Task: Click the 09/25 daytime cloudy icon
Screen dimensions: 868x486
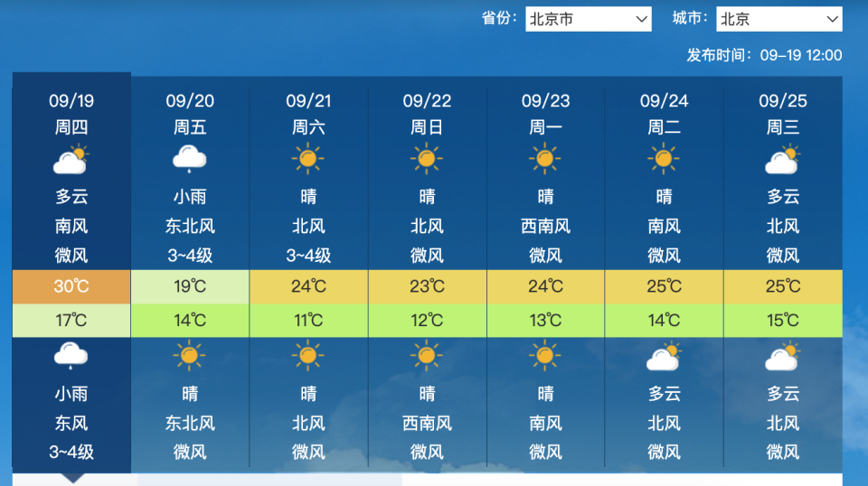Action: point(783,159)
